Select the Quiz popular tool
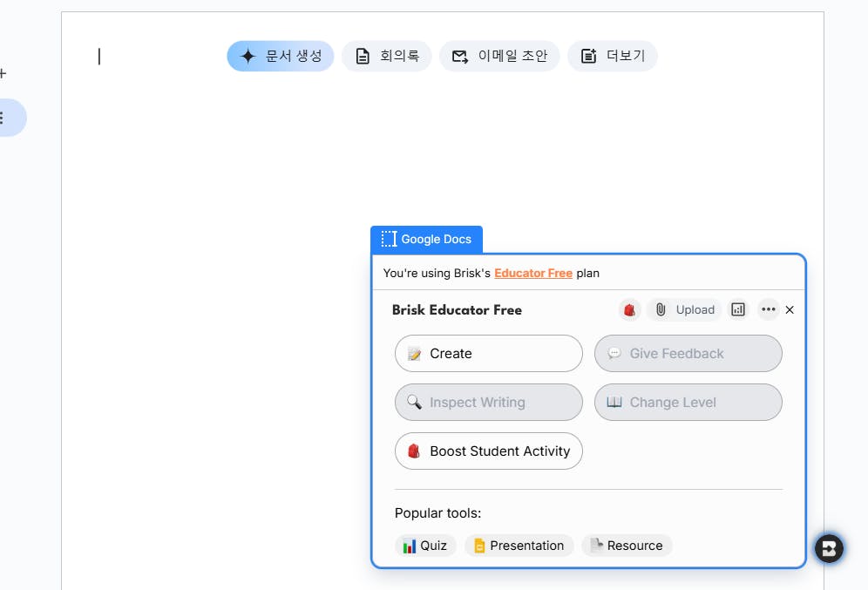This screenshot has height=590, width=868. pos(425,546)
